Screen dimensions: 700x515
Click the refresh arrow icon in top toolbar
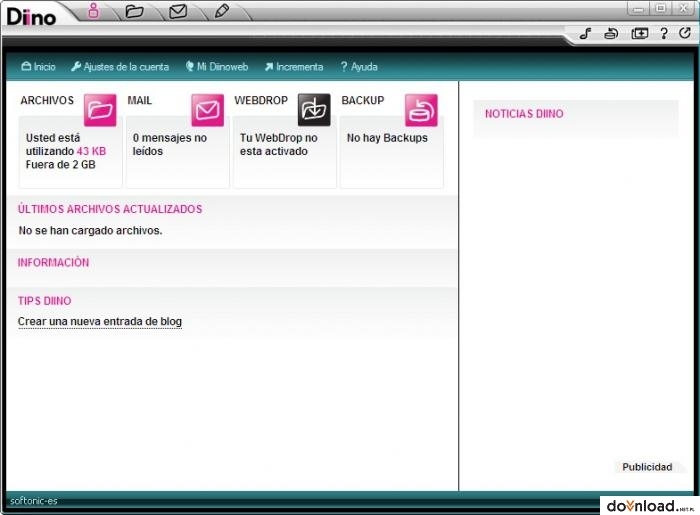pos(685,33)
